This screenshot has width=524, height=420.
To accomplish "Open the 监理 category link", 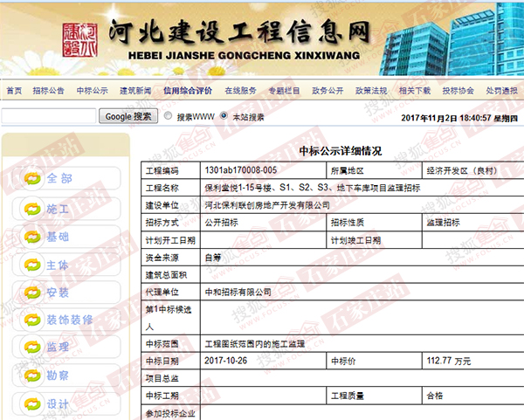I will click(58, 347).
